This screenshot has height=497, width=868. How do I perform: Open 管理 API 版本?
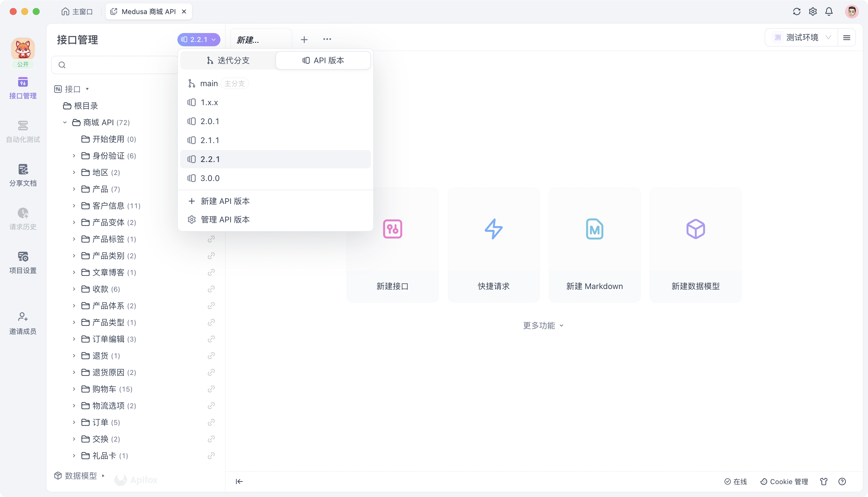(225, 219)
